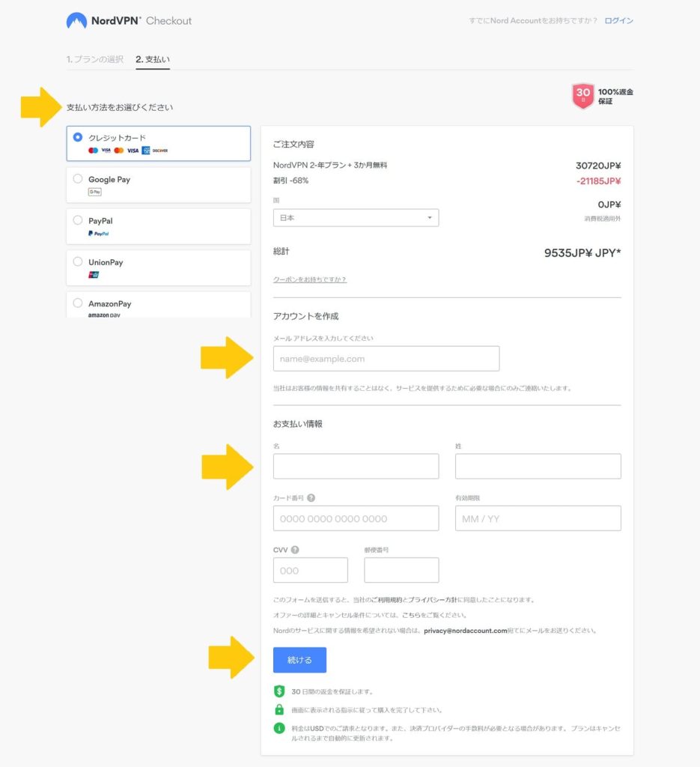The width and height of the screenshot is (700, 767).
Task: Click the privacy@nordaccount.com email link
Action: [466, 631]
